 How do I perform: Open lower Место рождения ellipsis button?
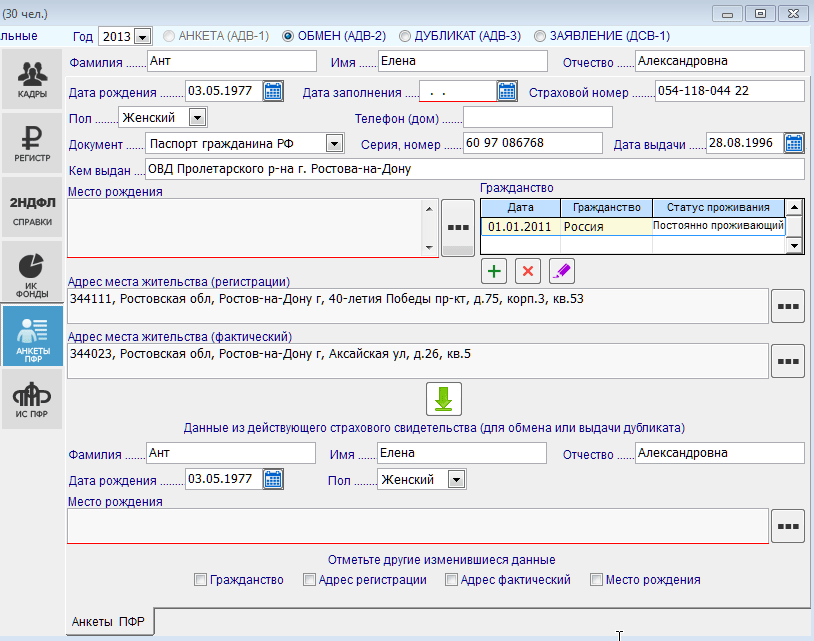click(x=788, y=526)
